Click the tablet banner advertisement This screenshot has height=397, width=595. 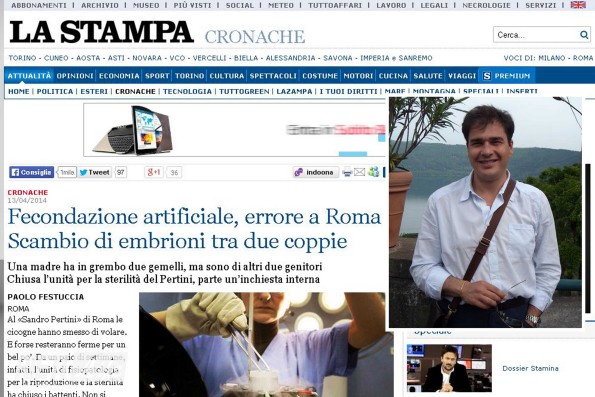click(x=234, y=130)
